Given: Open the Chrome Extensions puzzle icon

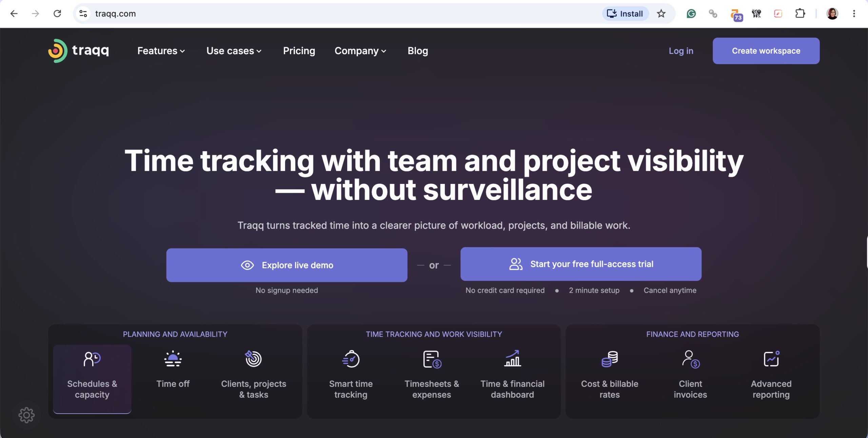Looking at the screenshot, I should coord(800,14).
